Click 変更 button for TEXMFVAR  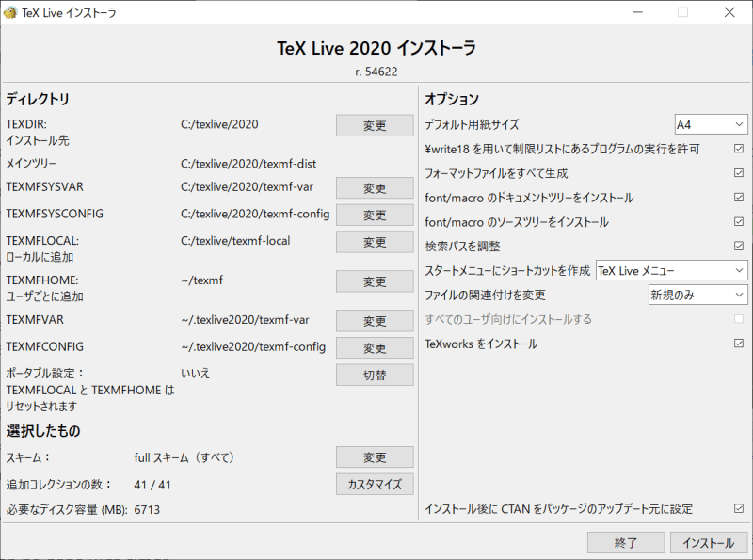pos(375,321)
